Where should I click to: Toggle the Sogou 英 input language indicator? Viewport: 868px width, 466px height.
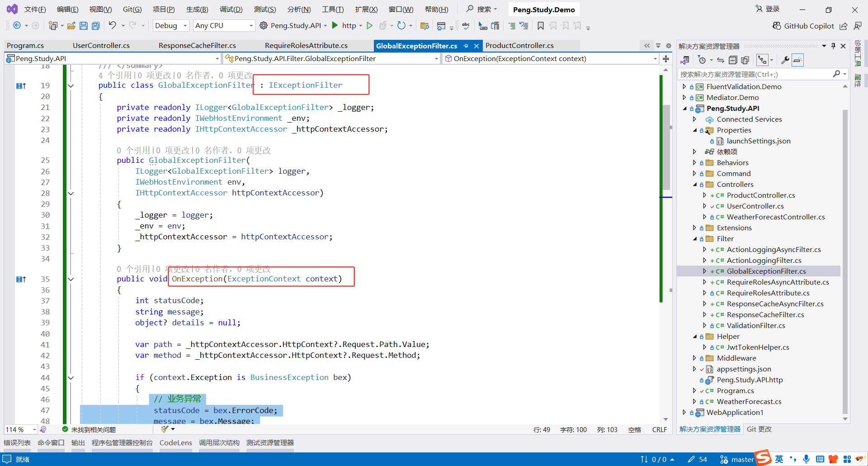[779, 459]
